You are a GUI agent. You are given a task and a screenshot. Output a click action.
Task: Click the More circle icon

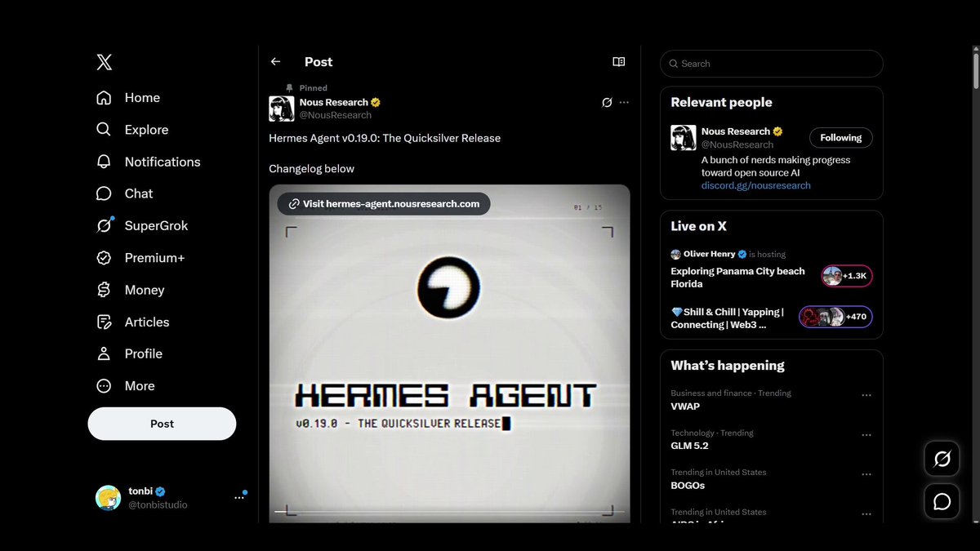104,386
